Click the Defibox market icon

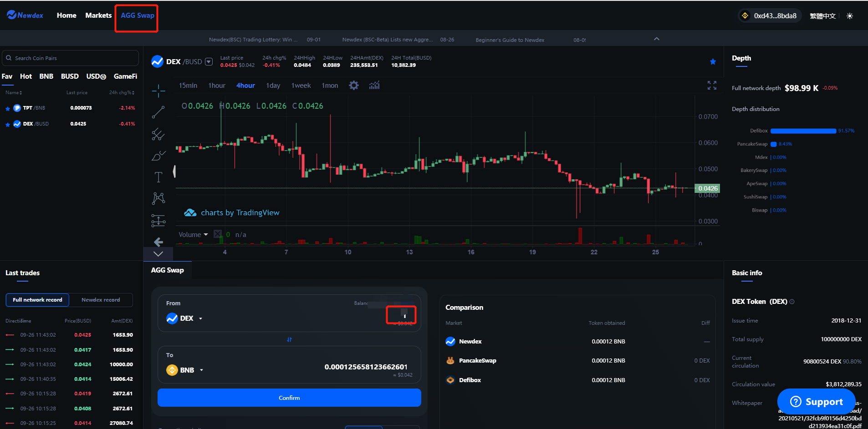[450, 380]
